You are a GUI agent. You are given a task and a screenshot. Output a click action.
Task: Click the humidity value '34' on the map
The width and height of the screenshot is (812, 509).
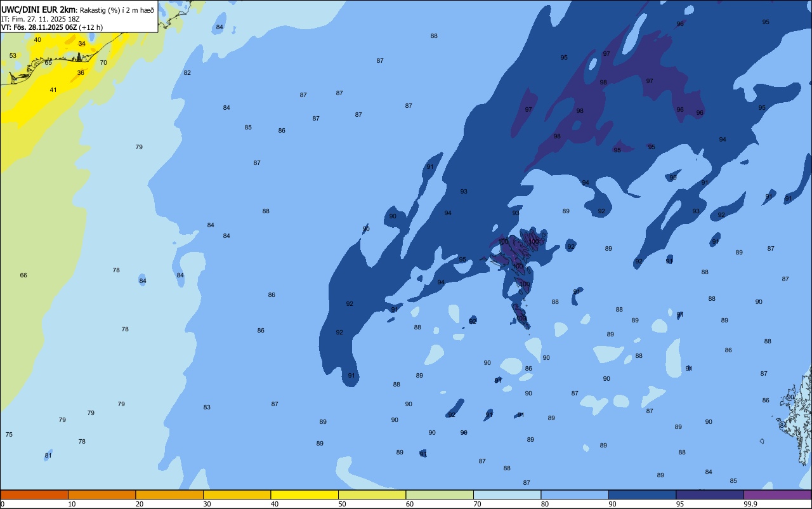tap(82, 44)
